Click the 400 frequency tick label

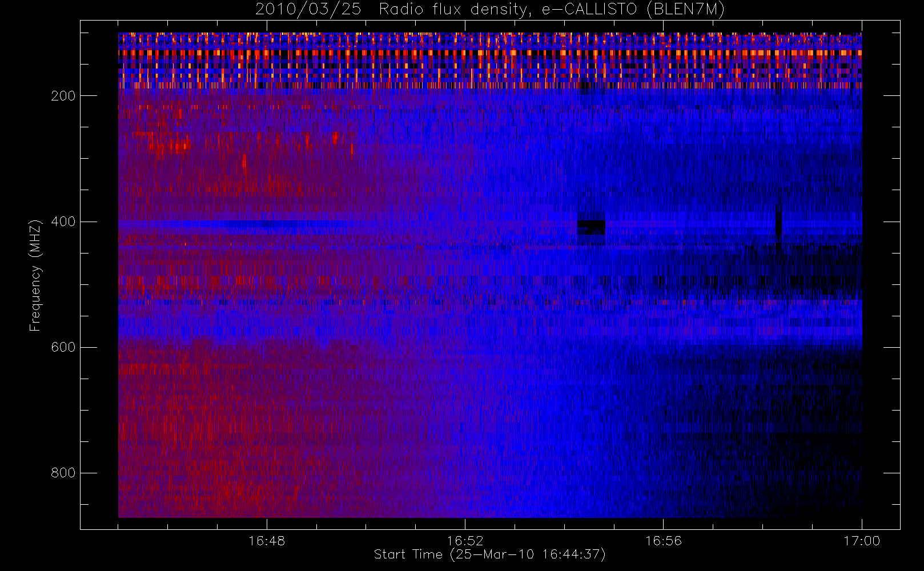coord(63,222)
